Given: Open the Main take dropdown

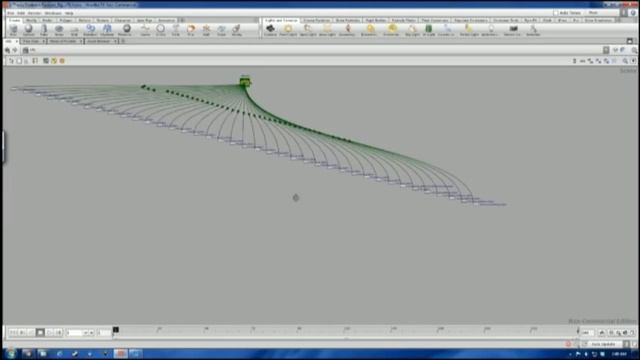Looking at the screenshot, I should click(603, 13).
